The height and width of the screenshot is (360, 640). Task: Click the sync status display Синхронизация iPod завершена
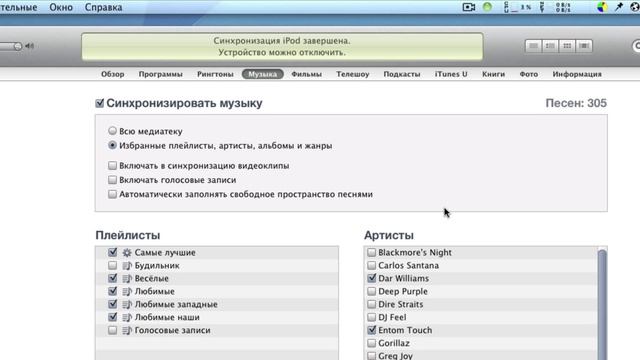pyautogui.click(x=282, y=47)
